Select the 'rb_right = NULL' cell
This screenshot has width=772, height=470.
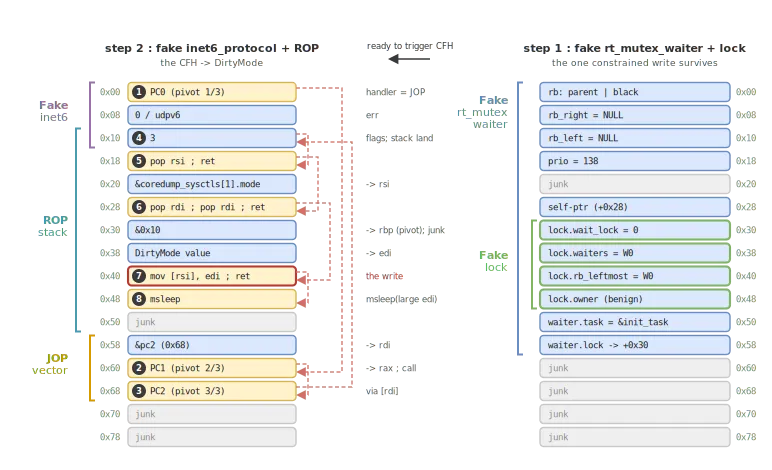click(635, 115)
